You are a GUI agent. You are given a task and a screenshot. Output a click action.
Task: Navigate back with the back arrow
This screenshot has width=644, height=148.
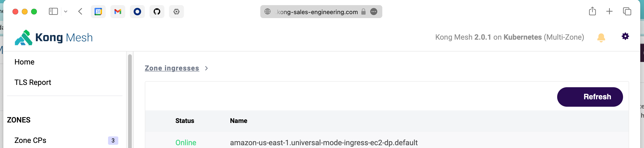[80, 11]
